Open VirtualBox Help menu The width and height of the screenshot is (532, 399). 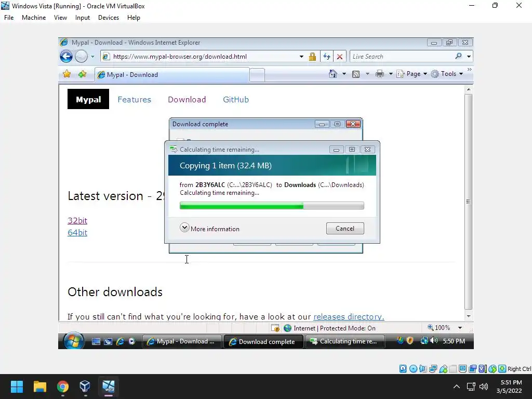point(134,18)
